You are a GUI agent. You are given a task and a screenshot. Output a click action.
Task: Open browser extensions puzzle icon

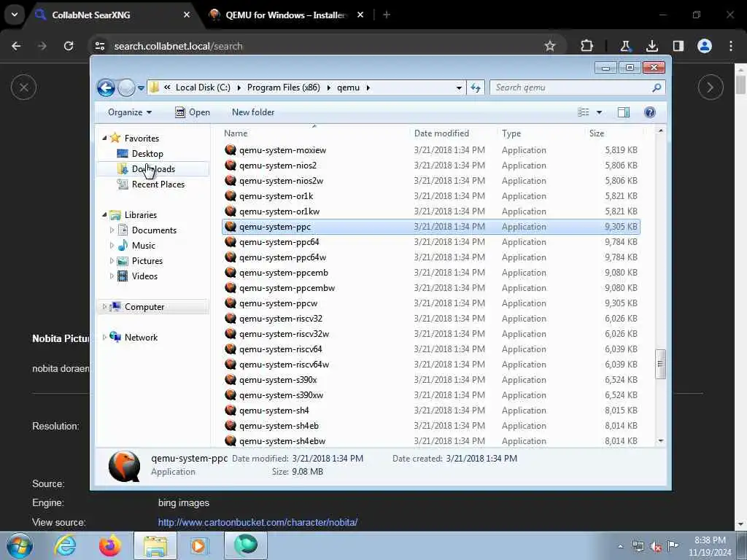(587, 46)
